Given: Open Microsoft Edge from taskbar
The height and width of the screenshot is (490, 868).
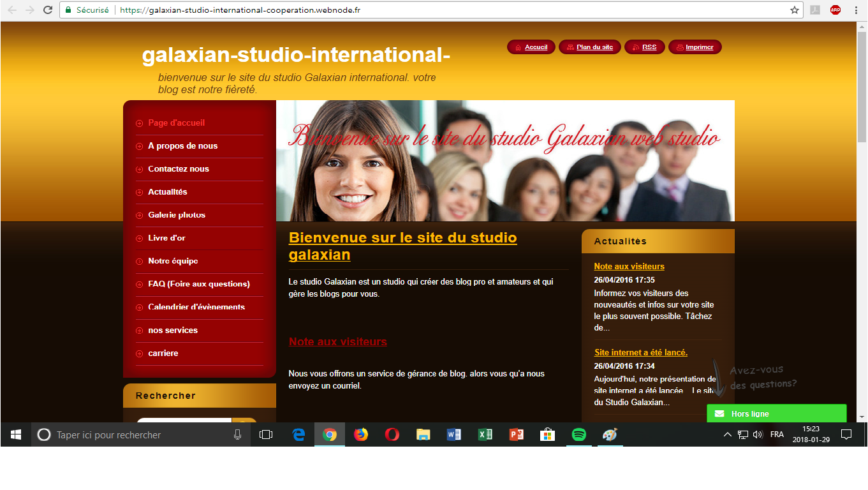Looking at the screenshot, I should [298, 434].
